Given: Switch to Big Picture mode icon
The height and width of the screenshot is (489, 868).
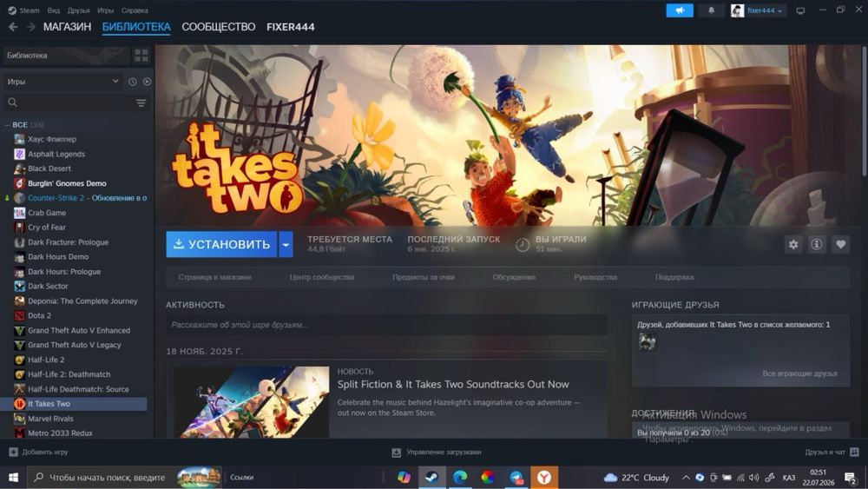Looking at the screenshot, I should pos(800,10).
